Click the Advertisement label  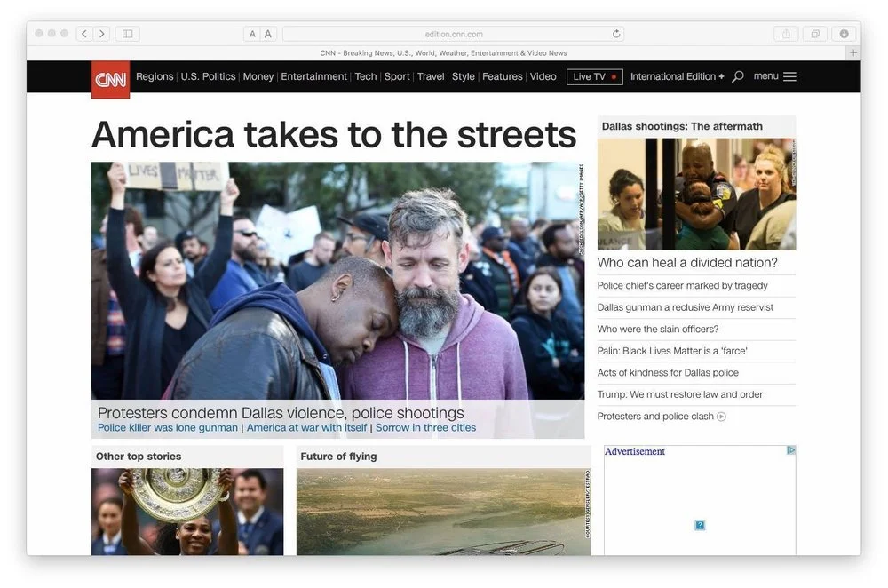[634, 451]
